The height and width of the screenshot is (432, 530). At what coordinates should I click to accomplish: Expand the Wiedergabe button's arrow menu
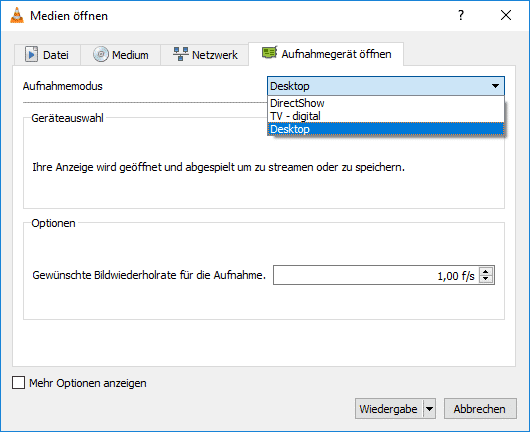coord(429,409)
